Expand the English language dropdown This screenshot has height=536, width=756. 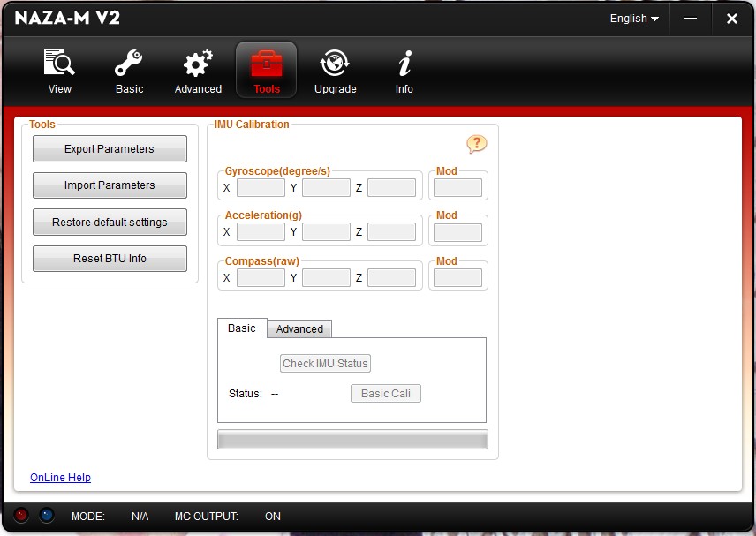[x=634, y=19]
